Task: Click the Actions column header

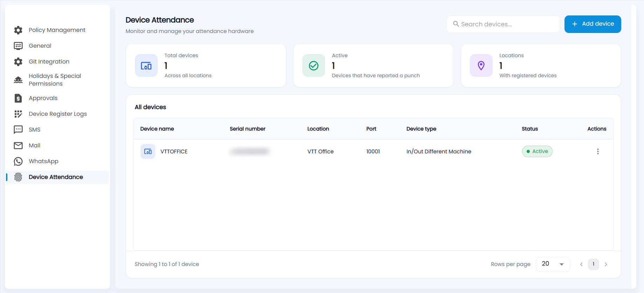Action: tap(597, 129)
